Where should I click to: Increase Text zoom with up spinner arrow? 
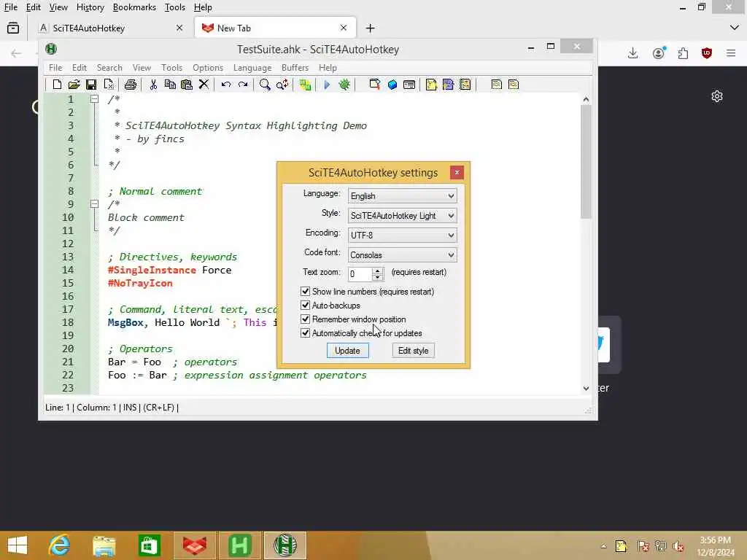tap(377, 271)
